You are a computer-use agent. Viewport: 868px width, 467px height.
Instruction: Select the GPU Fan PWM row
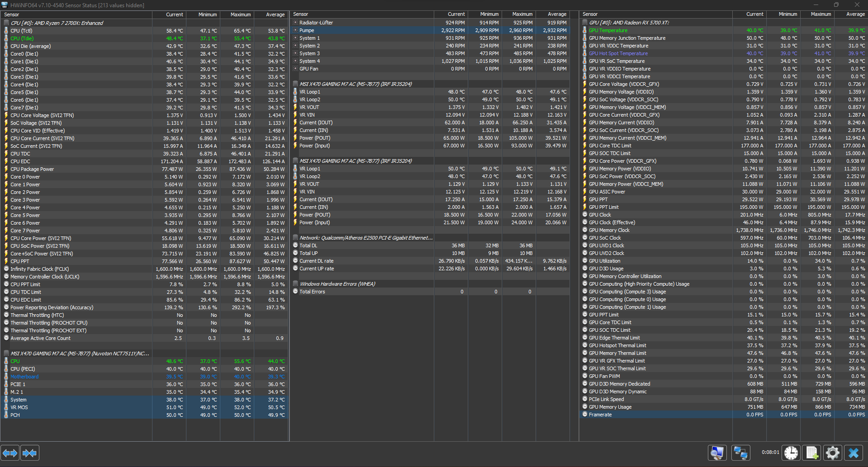click(x=724, y=376)
